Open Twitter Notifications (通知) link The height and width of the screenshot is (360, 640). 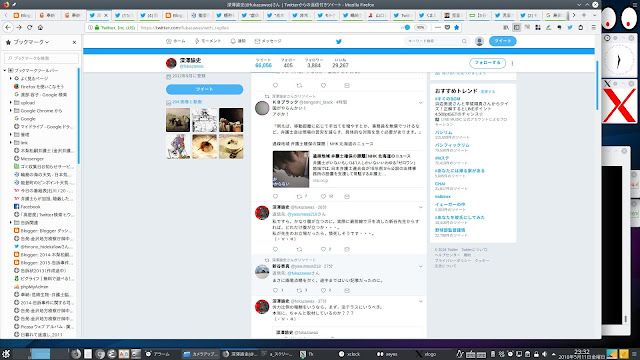(238, 41)
